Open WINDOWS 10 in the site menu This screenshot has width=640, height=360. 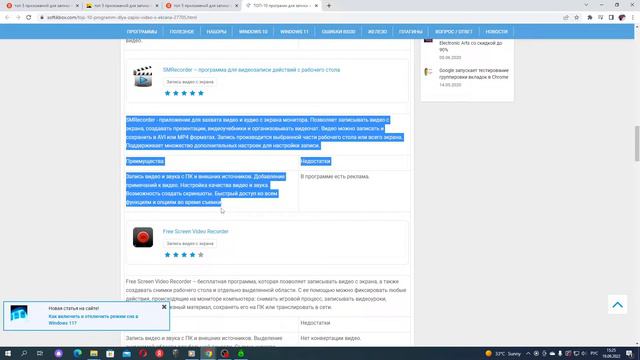253,31
